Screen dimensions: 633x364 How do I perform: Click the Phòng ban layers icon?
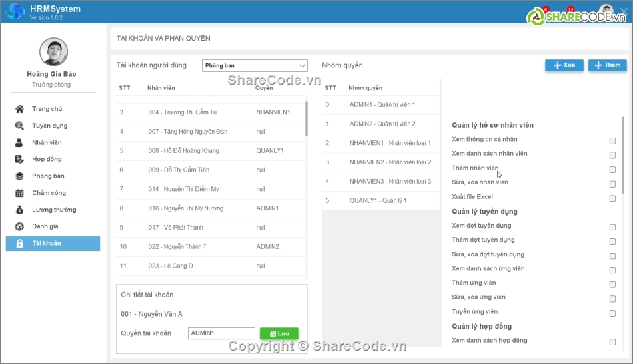19,176
